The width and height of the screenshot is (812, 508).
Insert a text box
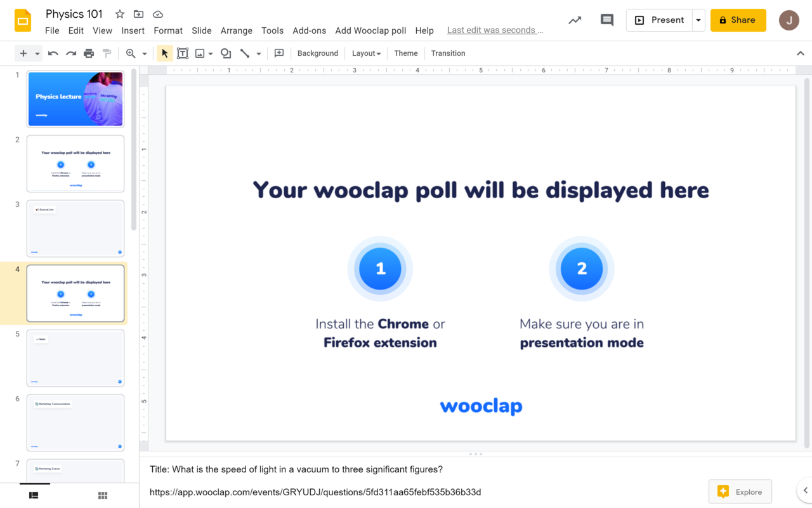pos(183,53)
